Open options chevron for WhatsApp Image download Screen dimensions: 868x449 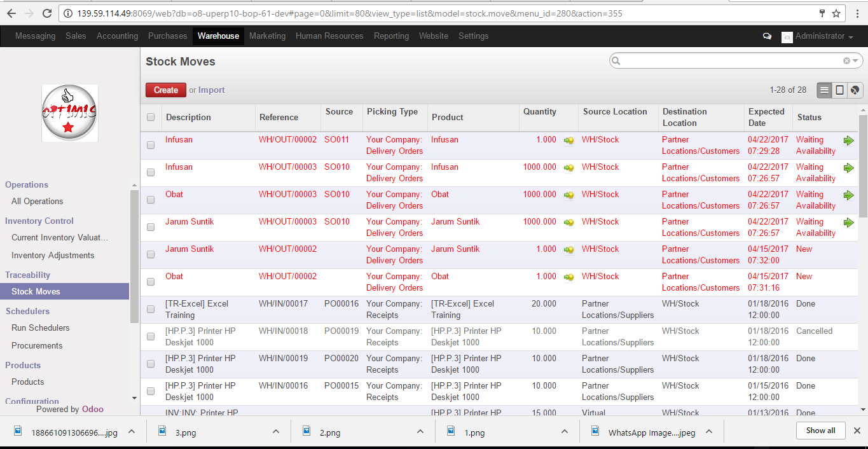tap(709, 431)
